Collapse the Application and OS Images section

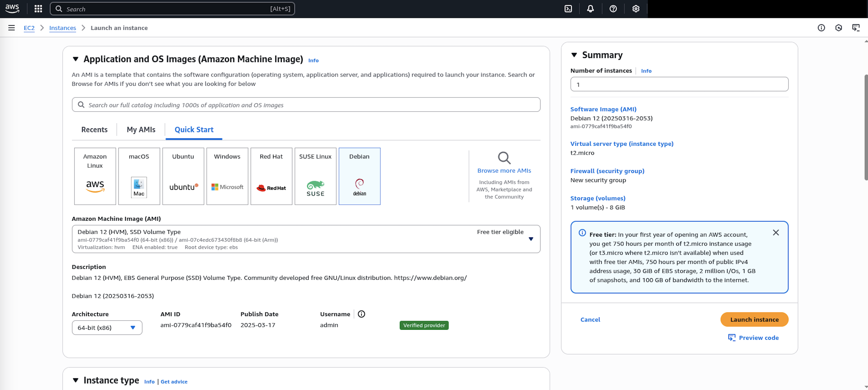(76, 59)
